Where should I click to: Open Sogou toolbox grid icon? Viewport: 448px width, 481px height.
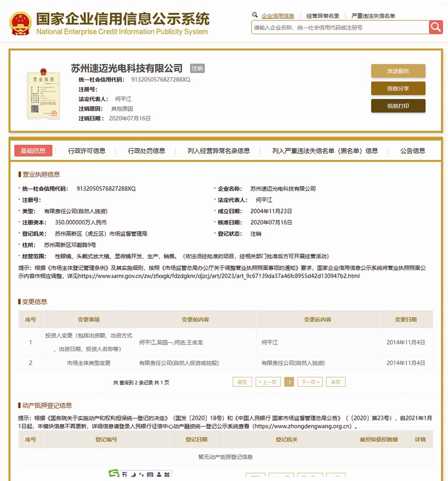(167, 475)
